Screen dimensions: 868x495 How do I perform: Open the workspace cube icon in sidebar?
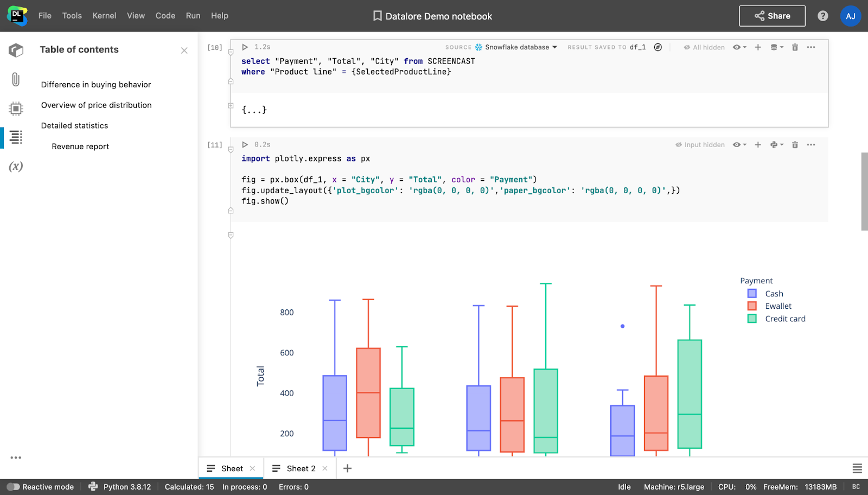(16, 50)
